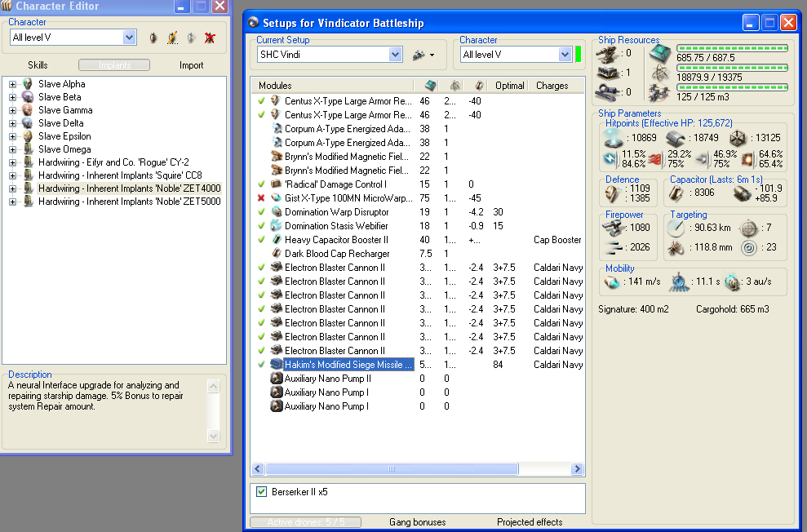Toggle the active checkmark of the first Electron Blaster Cannon II
Viewport: 807px width, 532px height.
261,268
